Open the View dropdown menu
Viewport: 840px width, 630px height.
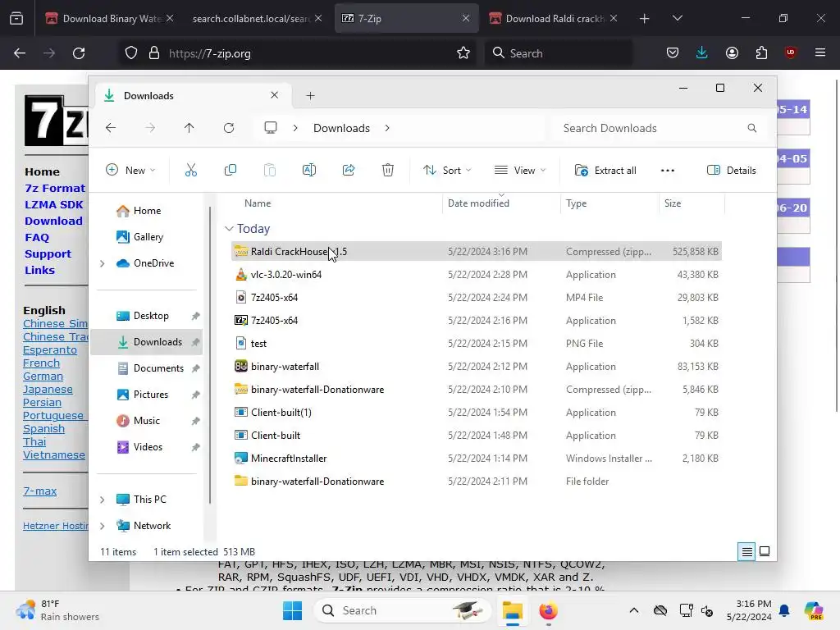coord(519,171)
